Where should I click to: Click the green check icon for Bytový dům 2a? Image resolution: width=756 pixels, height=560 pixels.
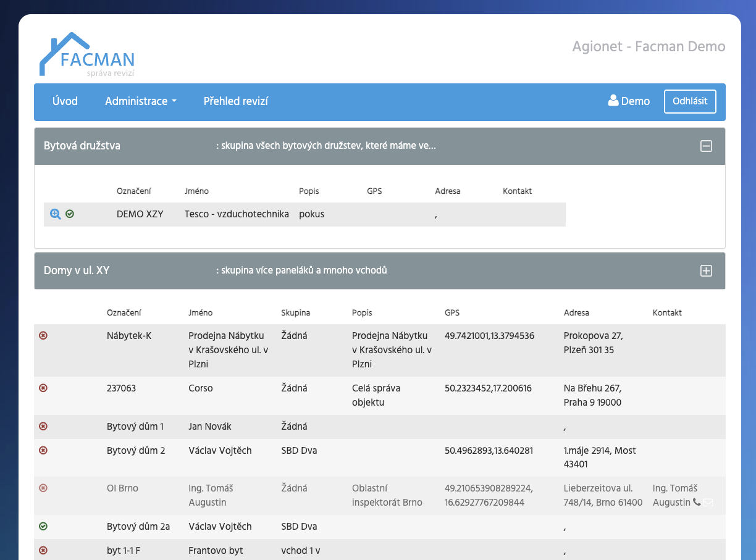coord(43,526)
